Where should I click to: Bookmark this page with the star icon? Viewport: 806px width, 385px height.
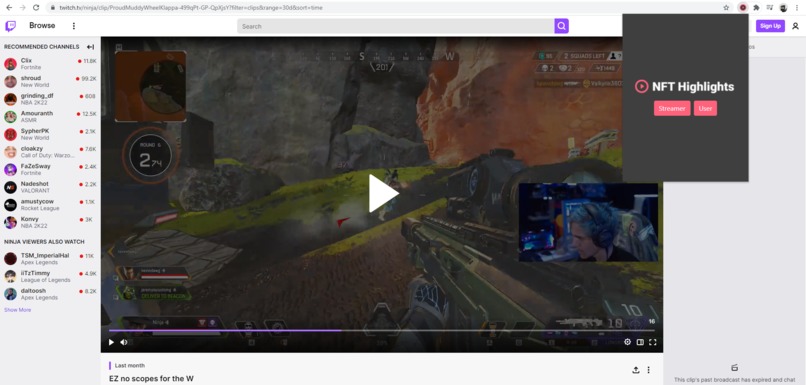click(x=726, y=8)
